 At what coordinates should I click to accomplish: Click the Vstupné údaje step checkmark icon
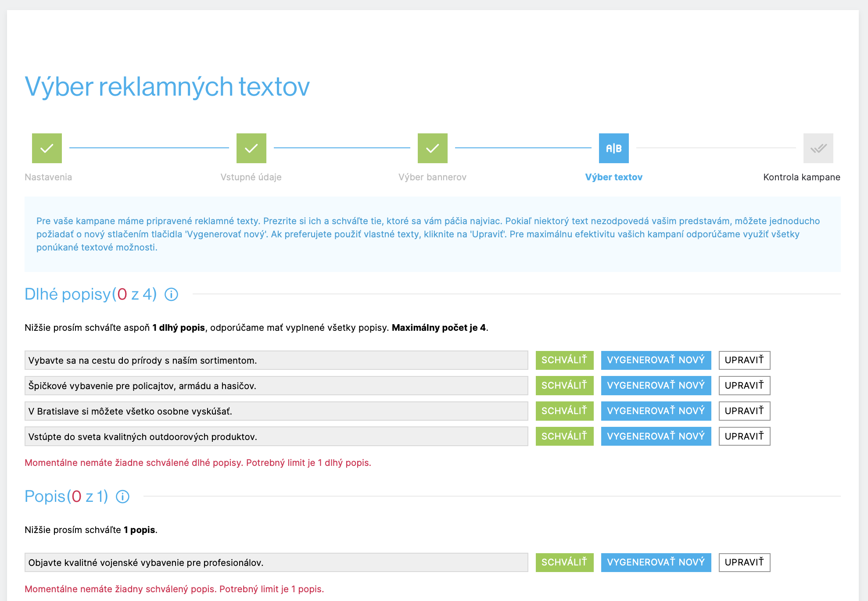(251, 148)
